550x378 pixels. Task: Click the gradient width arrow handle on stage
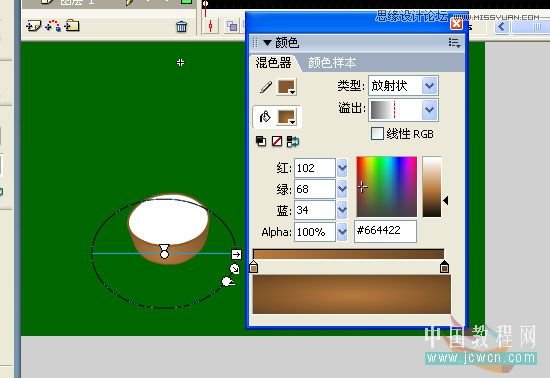(236, 254)
